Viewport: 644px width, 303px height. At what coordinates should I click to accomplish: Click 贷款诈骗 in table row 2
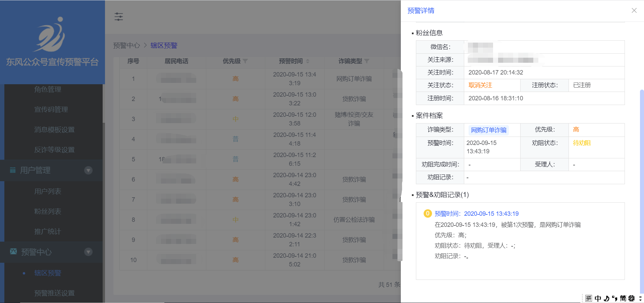point(354,99)
